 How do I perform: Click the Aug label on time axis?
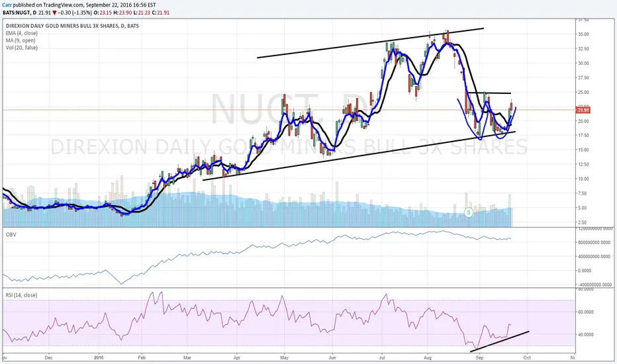[428, 358]
